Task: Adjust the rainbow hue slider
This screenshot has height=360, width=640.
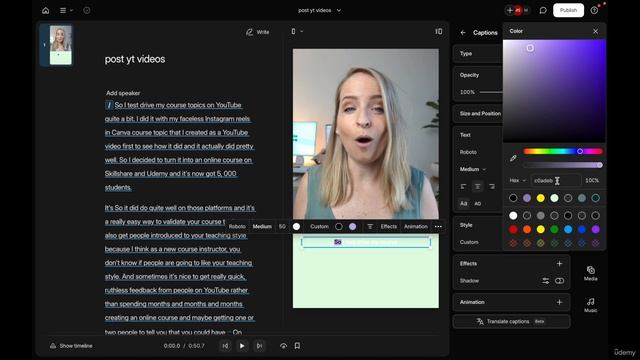Action: [x=562, y=151]
